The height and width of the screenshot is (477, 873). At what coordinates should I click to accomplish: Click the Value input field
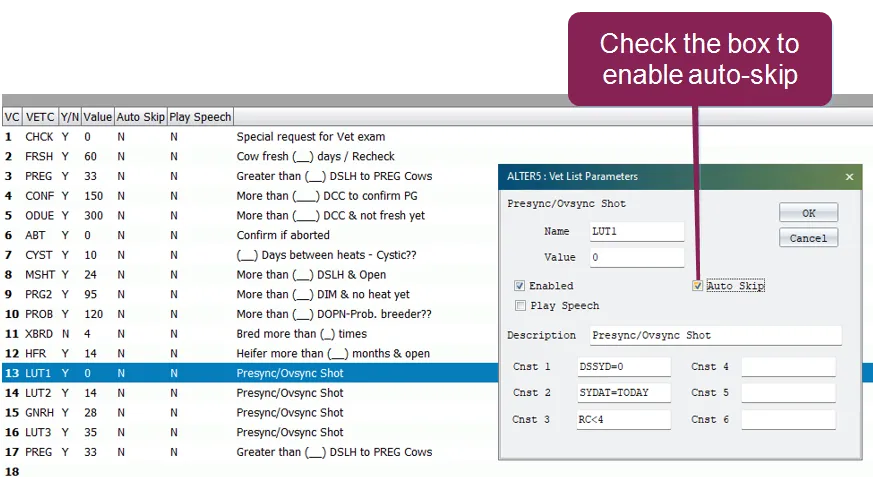pyautogui.click(x=637, y=257)
